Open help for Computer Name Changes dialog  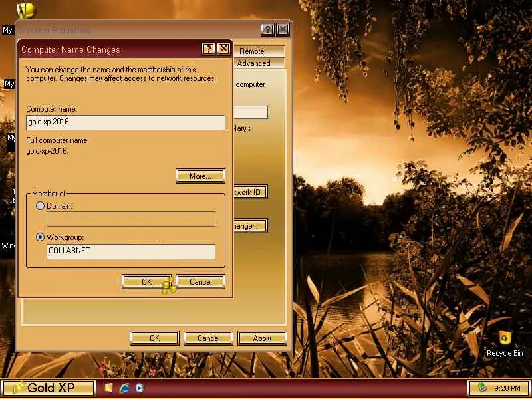208,49
